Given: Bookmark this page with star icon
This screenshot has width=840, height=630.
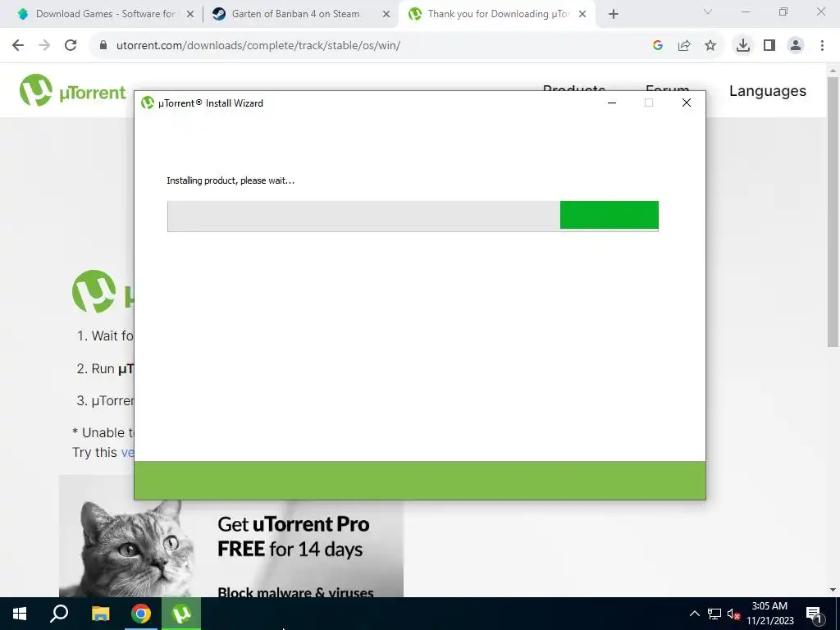Looking at the screenshot, I should [x=710, y=46].
